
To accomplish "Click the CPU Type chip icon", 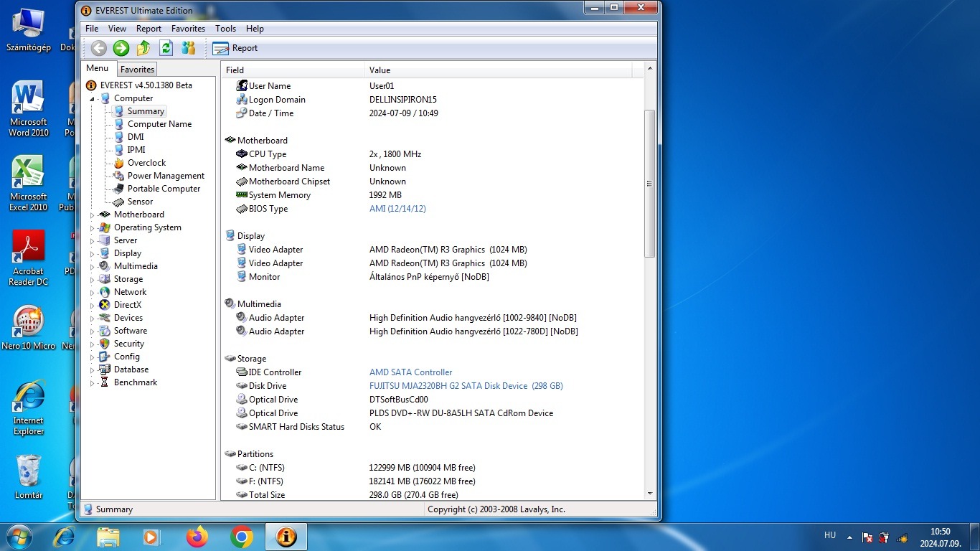I will pos(242,154).
